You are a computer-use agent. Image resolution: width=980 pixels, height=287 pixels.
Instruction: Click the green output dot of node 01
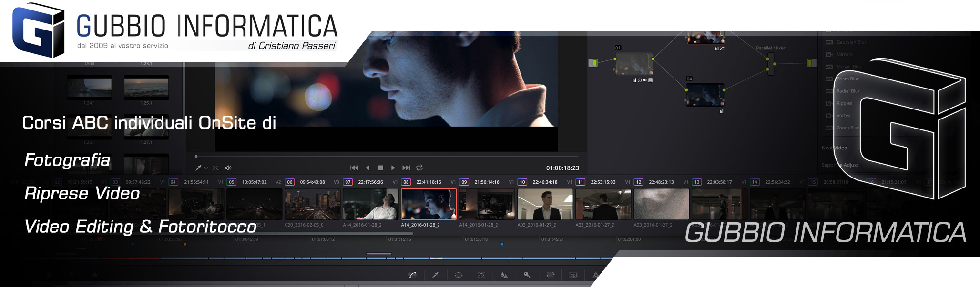(x=653, y=59)
